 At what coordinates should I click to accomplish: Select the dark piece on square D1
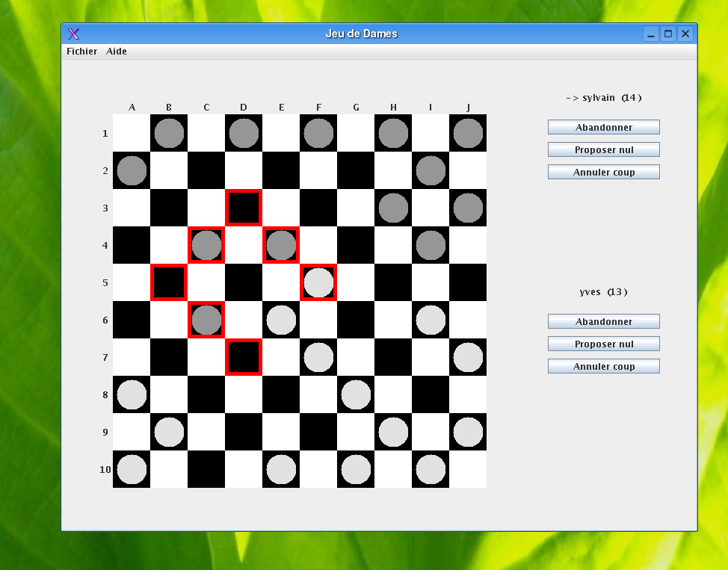pos(244,133)
